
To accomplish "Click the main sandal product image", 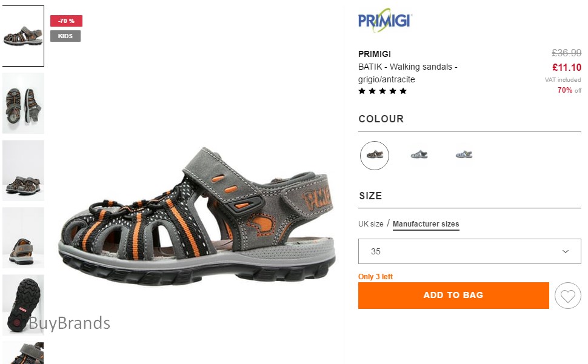I will (x=196, y=216).
